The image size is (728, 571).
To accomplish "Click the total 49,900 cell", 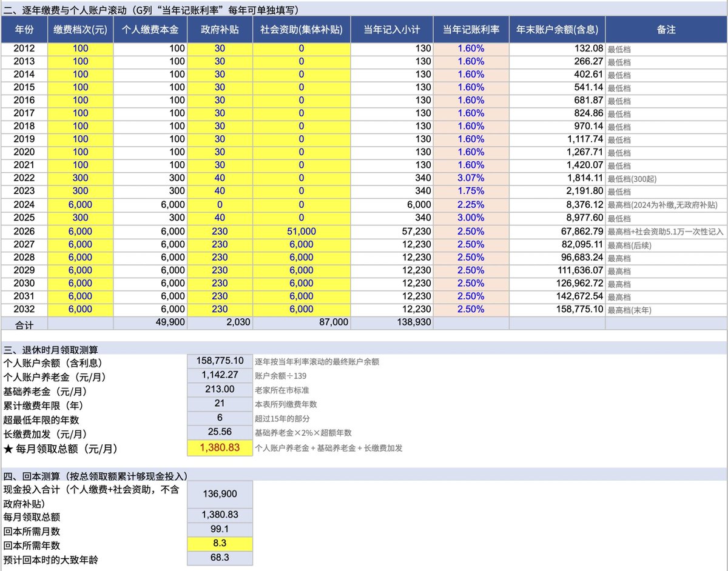I will click(150, 322).
